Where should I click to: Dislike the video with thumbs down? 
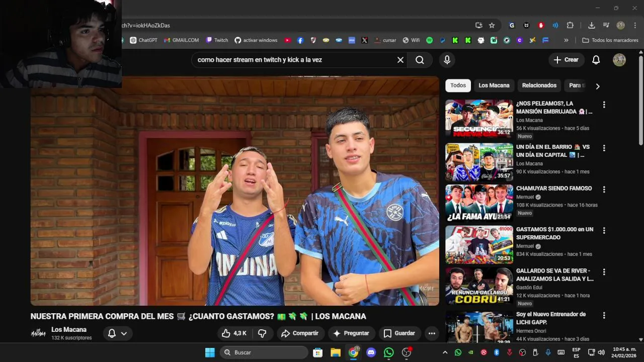[x=262, y=333]
